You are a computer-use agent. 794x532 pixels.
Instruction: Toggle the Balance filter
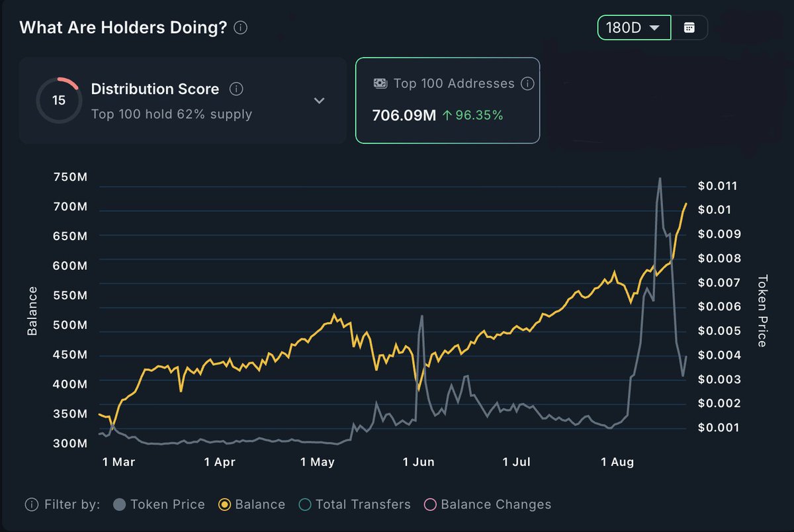pyautogui.click(x=252, y=504)
